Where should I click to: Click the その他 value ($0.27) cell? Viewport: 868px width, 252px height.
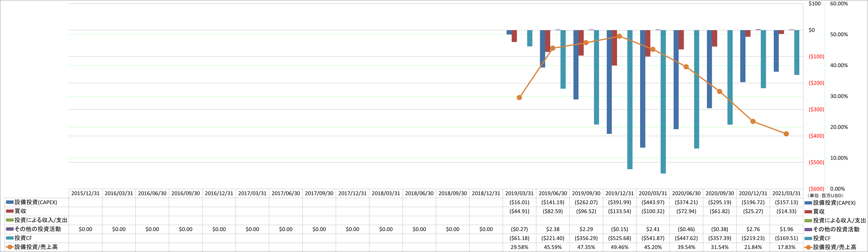coord(519,229)
